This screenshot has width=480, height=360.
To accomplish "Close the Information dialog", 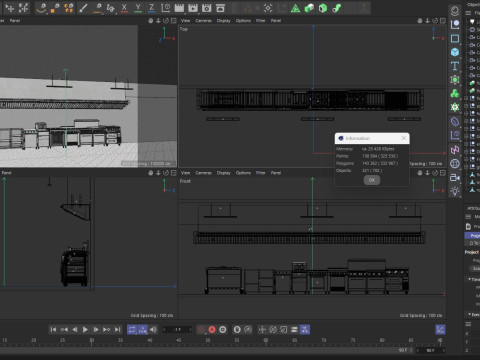I will click(404, 138).
